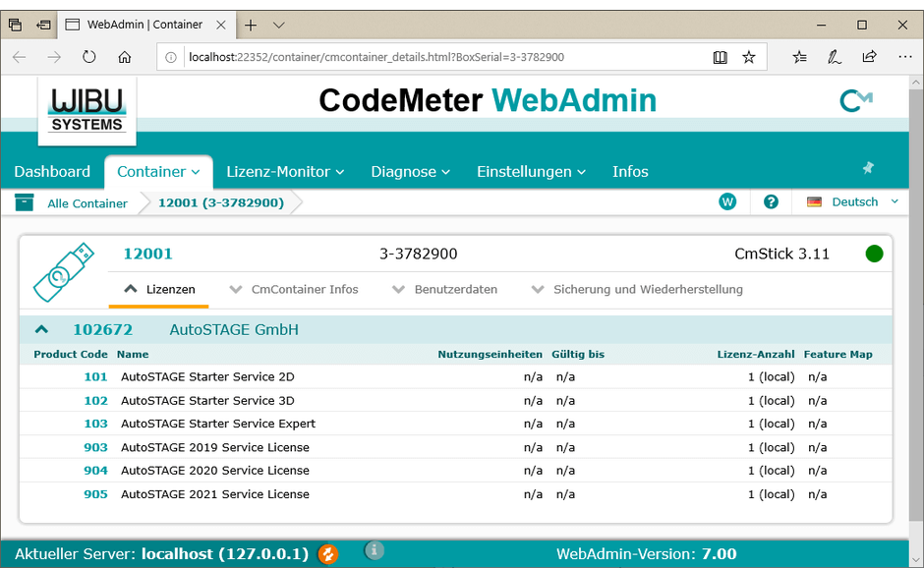Click the browser address bar
Viewport: 924px width, 568px height.
click(433, 57)
